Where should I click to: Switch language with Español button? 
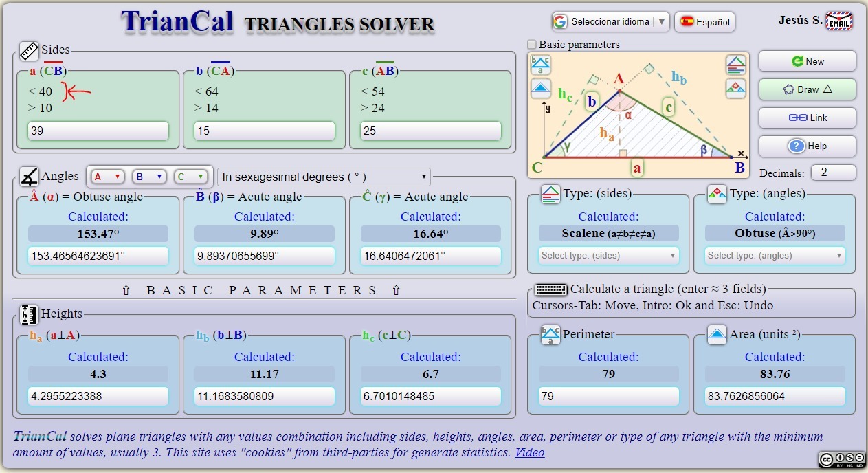coord(704,22)
